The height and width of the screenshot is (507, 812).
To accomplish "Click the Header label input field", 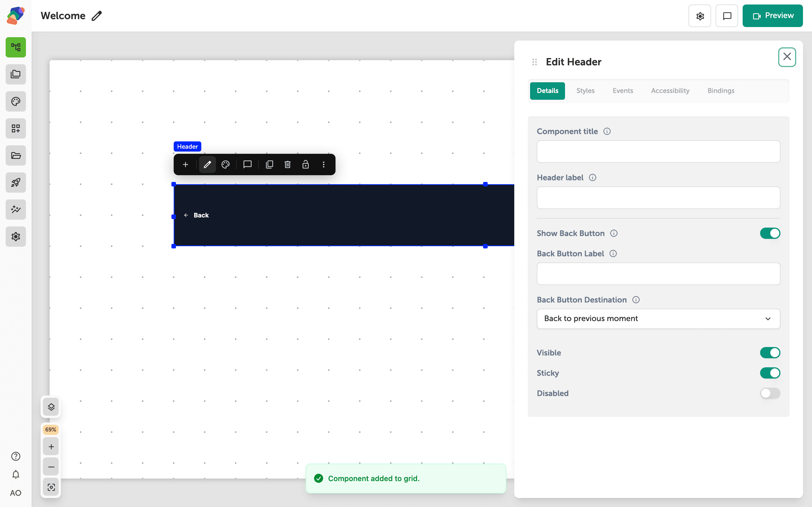I will click(x=658, y=198).
